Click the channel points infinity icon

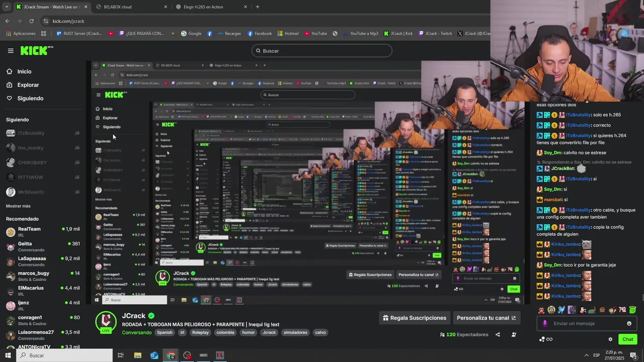(545, 339)
